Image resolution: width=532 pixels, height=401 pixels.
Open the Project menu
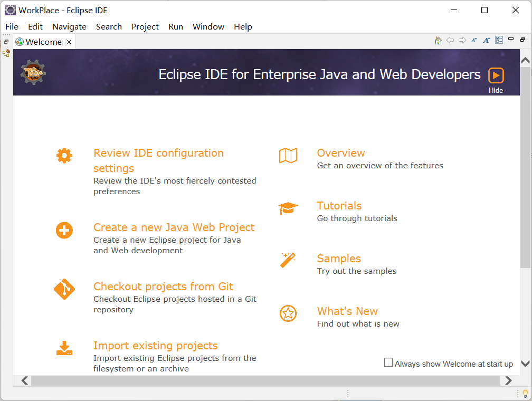click(145, 27)
